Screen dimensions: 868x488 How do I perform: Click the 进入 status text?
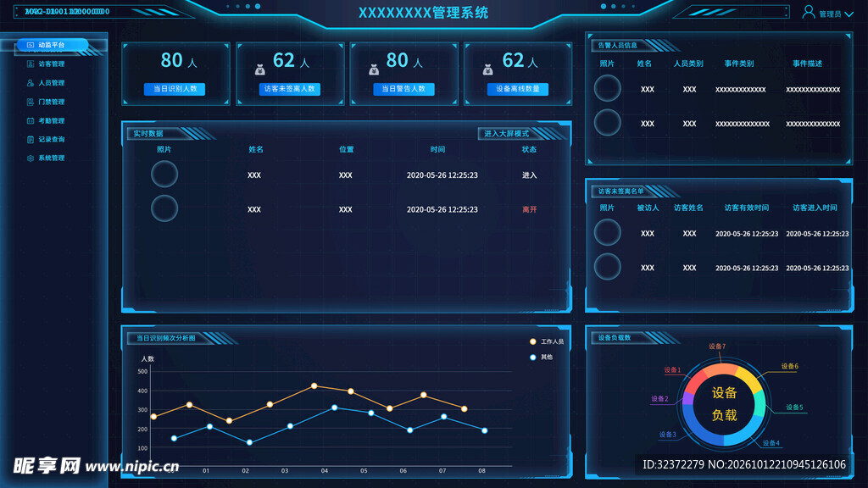529,175
